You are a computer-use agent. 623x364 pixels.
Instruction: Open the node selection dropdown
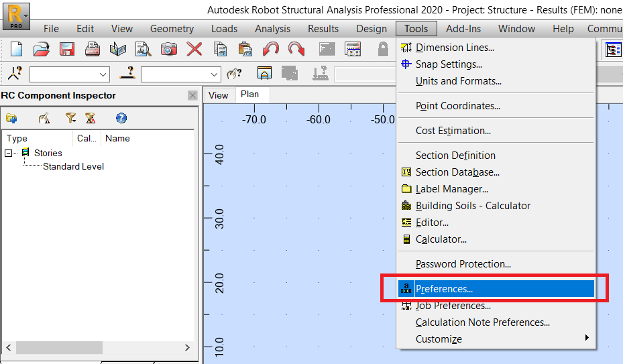[103, 74]
